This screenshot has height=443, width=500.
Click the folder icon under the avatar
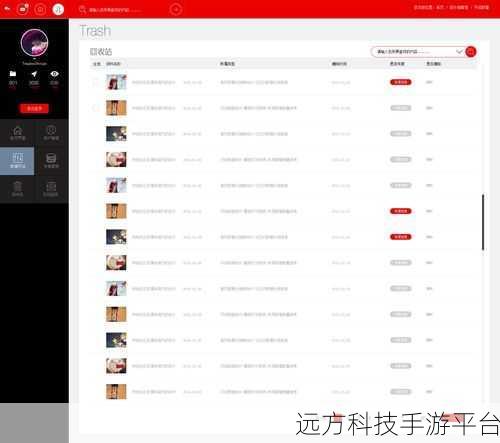[x=13, y=74]
